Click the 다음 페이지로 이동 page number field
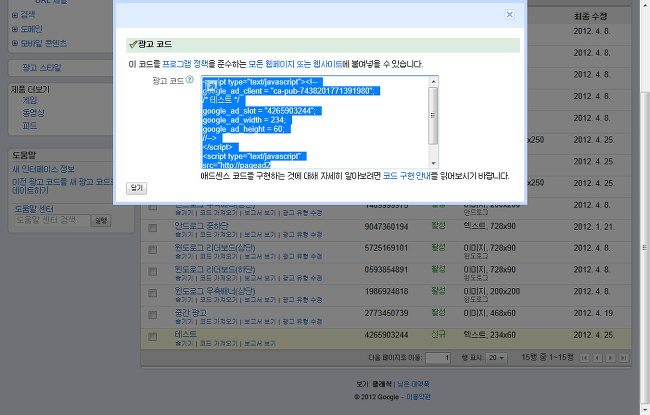The height and width of the screenshot is (415, 650). (438, 358)
